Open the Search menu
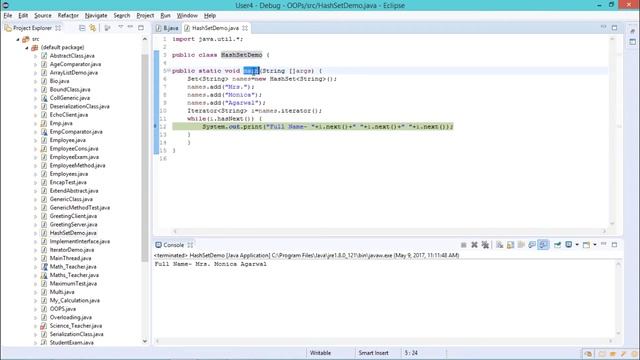 (x=122, y=16)
